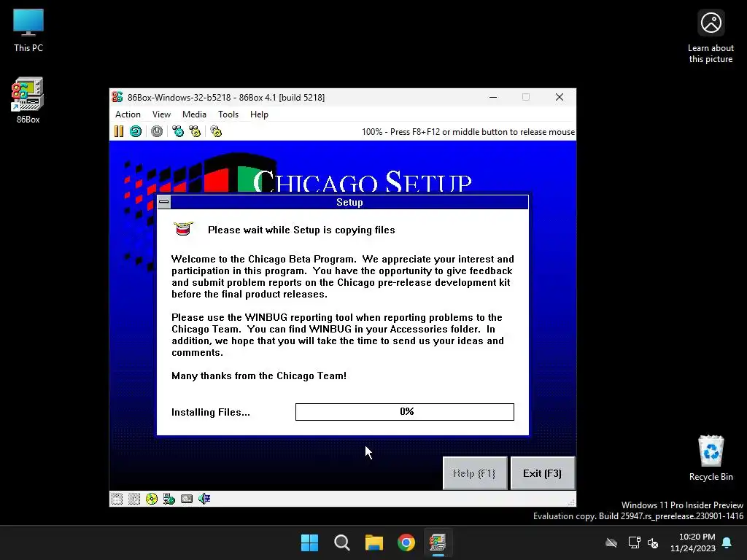Click the gray hard disk status bar icon
747x560 pixels.
(x=187, y=499)
